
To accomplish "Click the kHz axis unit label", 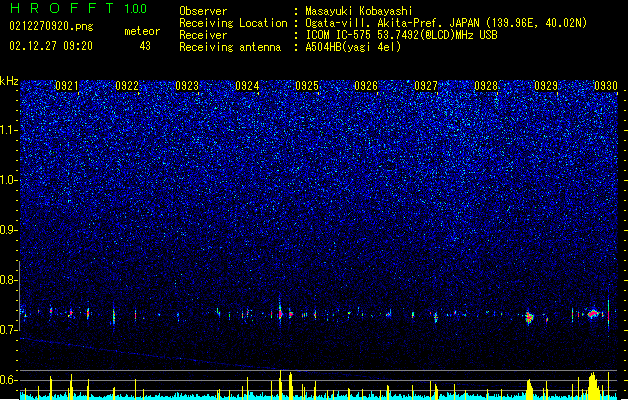I will tap(9, 81).
